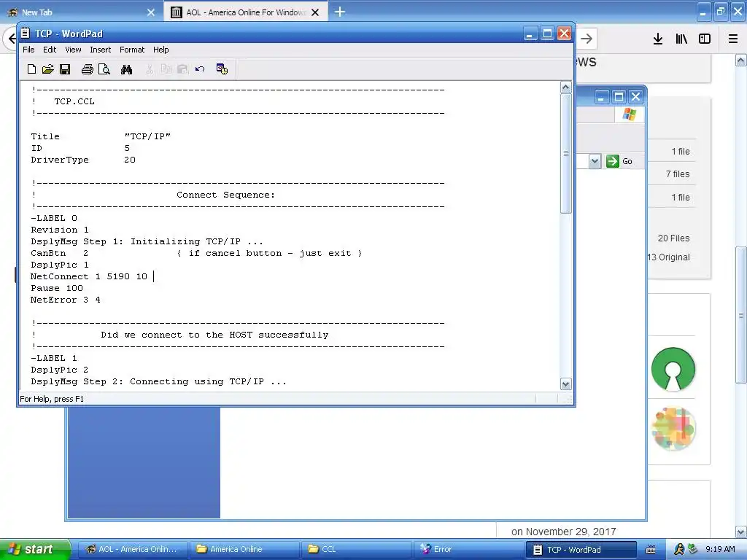Switch to CCL folder taskbar button
The height and width of the screenshot is (560, 747).
tap(356, 549)
